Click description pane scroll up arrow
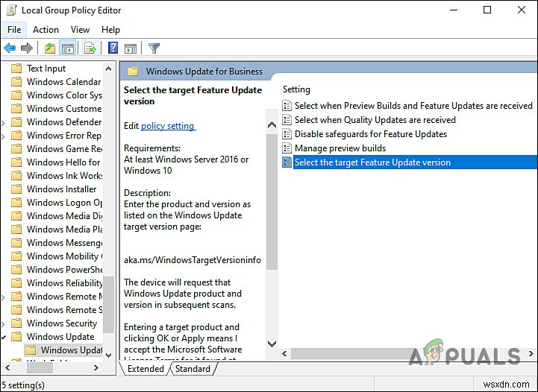 (x=272, y=124)
